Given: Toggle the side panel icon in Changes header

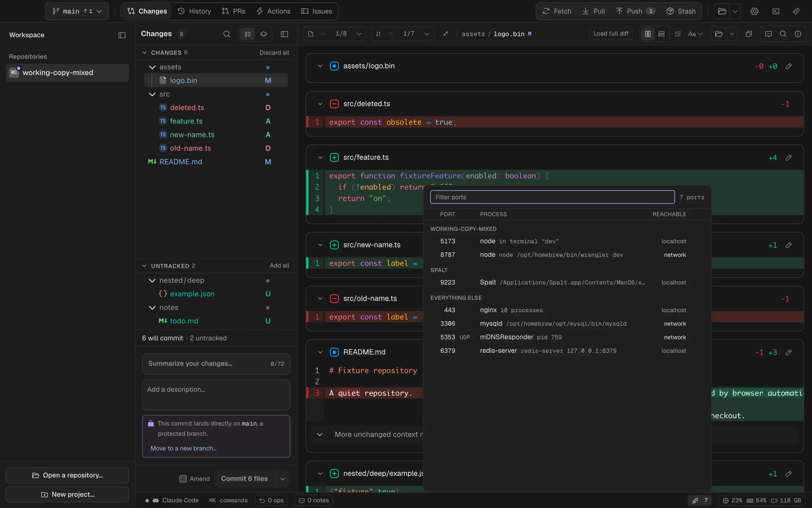Looking at the screenshot, I should [284, 34].
